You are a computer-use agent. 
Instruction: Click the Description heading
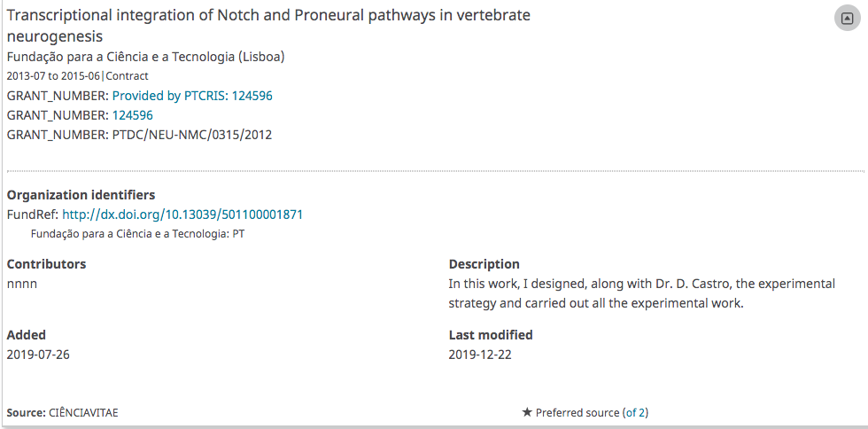484,264
